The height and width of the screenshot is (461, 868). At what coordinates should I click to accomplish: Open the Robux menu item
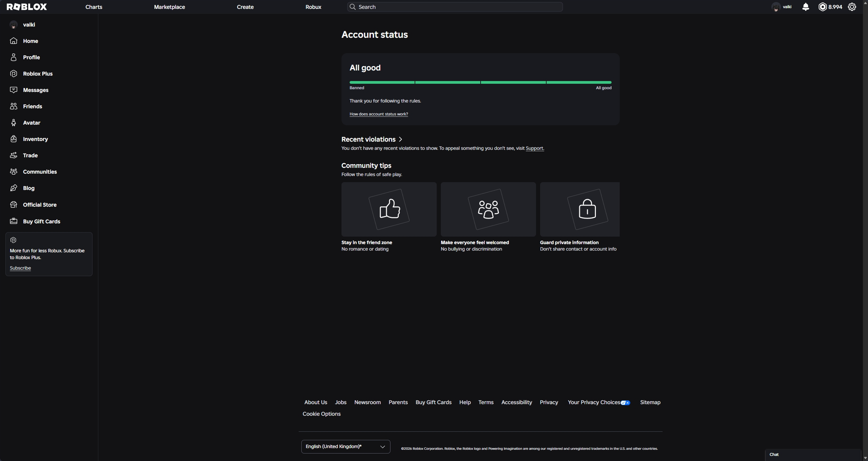(x=313, y=7)
